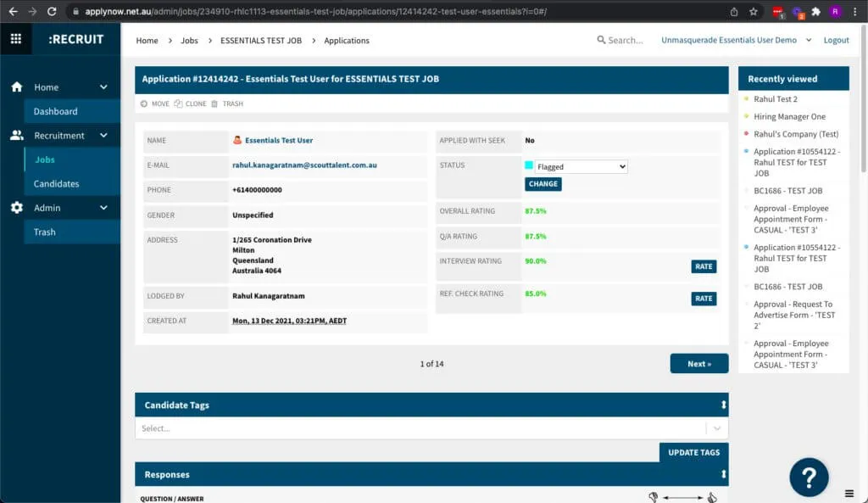The width and height of the screenshot is (868, 503).
Task: Click the page vertical scrollbar
Action: [x=864, y=100]
